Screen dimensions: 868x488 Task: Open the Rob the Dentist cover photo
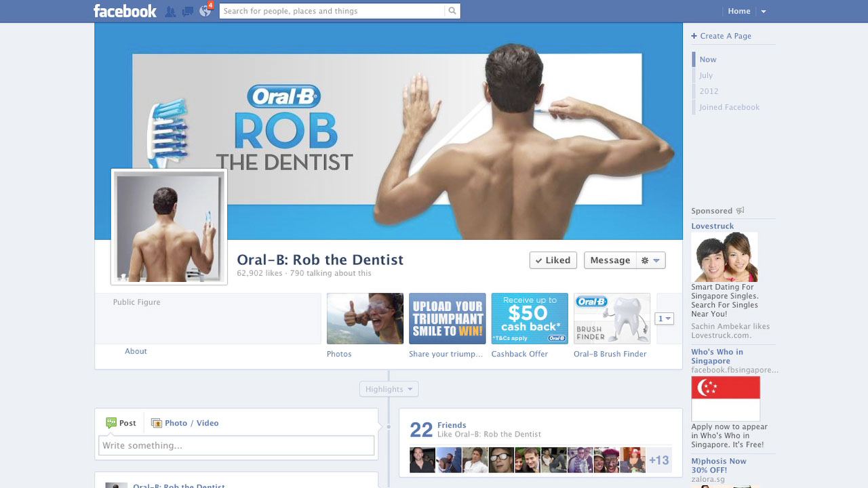[389, 131]
